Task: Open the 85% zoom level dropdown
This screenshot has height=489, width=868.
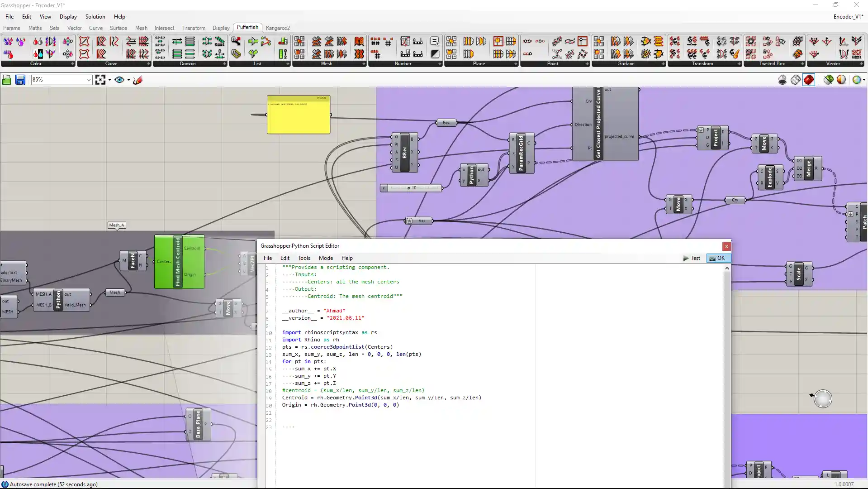Action: 88,80
